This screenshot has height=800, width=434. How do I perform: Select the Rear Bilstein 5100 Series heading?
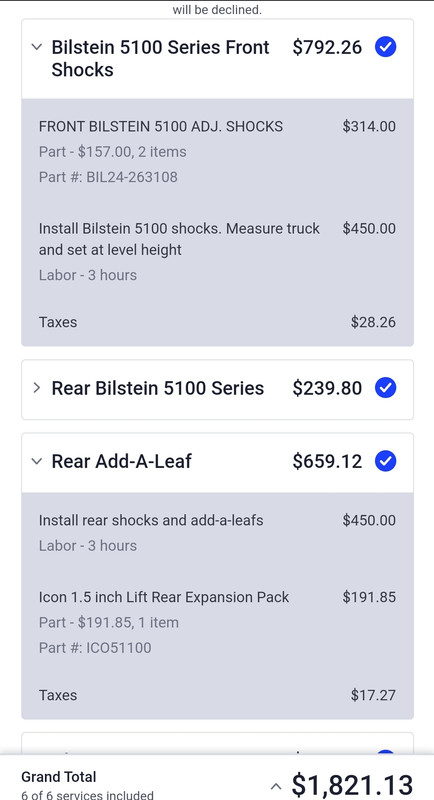coord(158,388)
